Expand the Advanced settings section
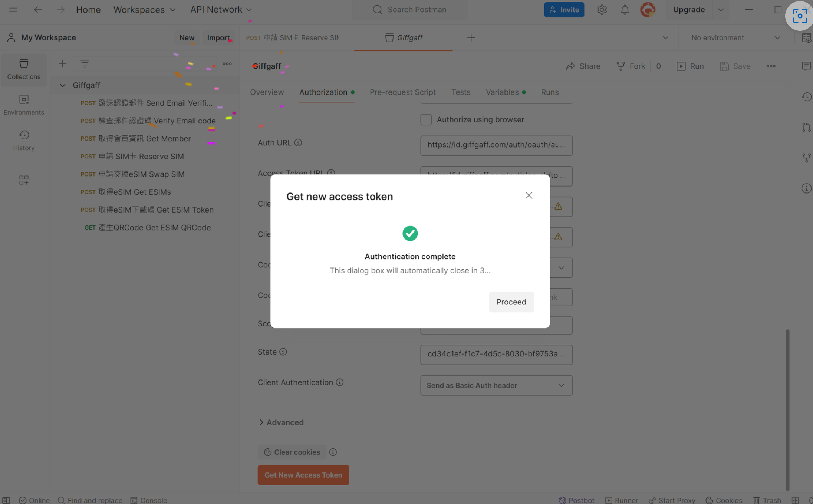This screenshot has width=813, height=504. tap(282, 422)
